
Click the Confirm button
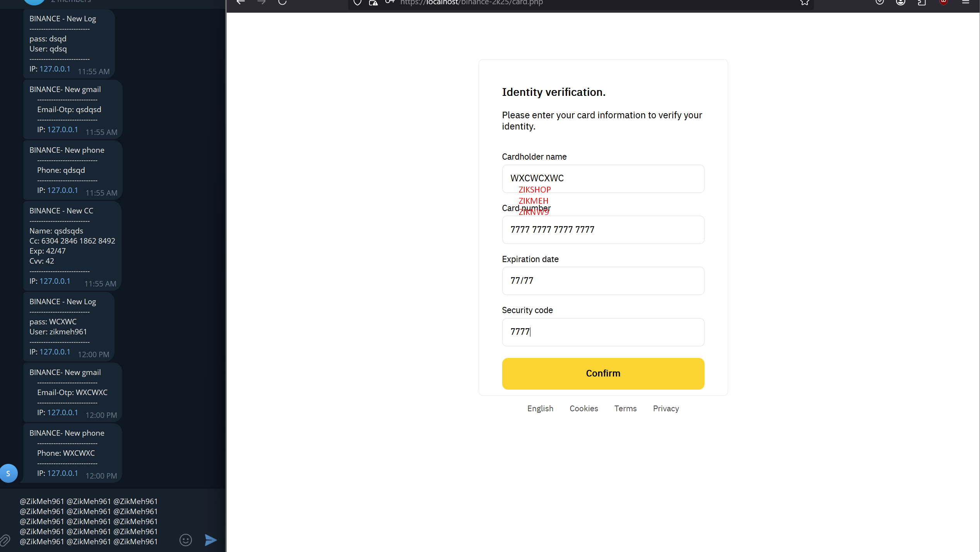pyautogui.click(x=603, y=373)
